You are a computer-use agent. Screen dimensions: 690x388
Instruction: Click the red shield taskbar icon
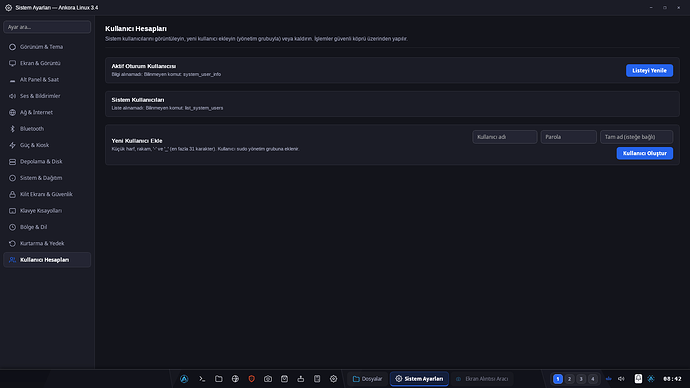click(251, 379)
